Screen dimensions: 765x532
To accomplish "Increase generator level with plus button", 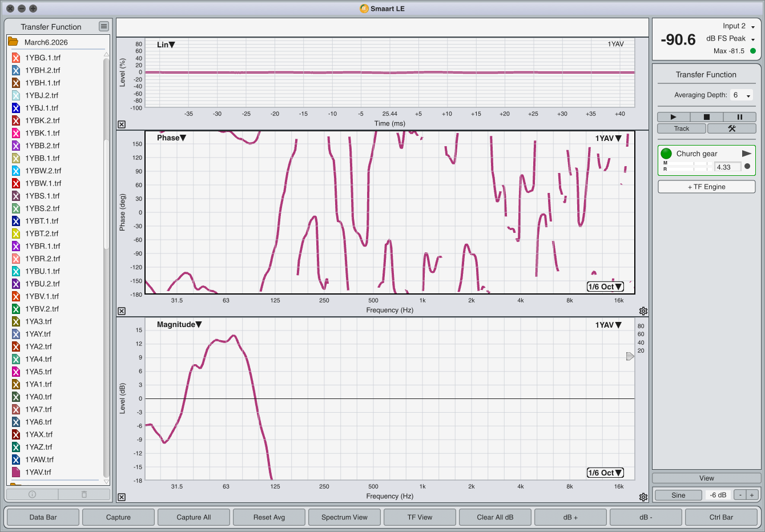I will 752,495.
